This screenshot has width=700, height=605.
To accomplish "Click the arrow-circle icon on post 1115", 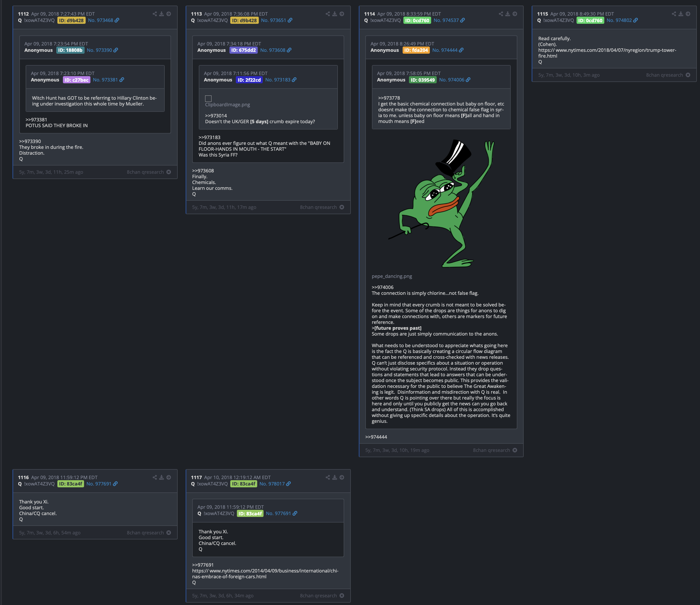I will 688,14.
